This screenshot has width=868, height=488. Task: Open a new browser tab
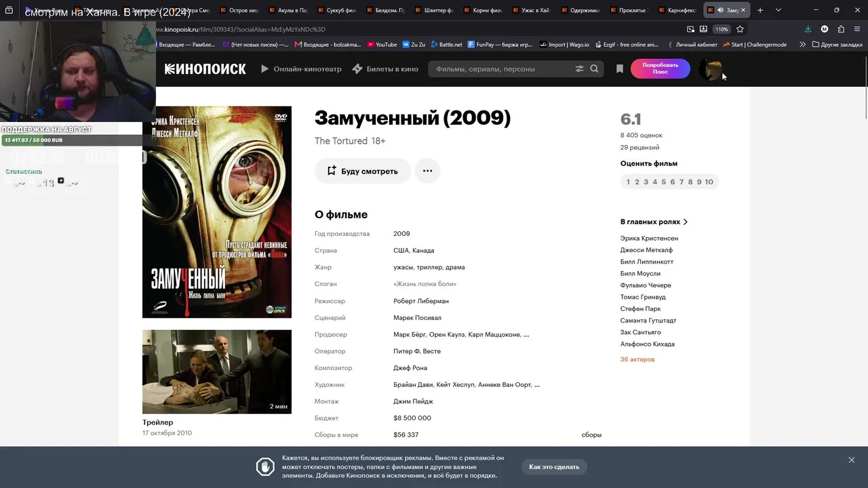[x=760, y=10]
